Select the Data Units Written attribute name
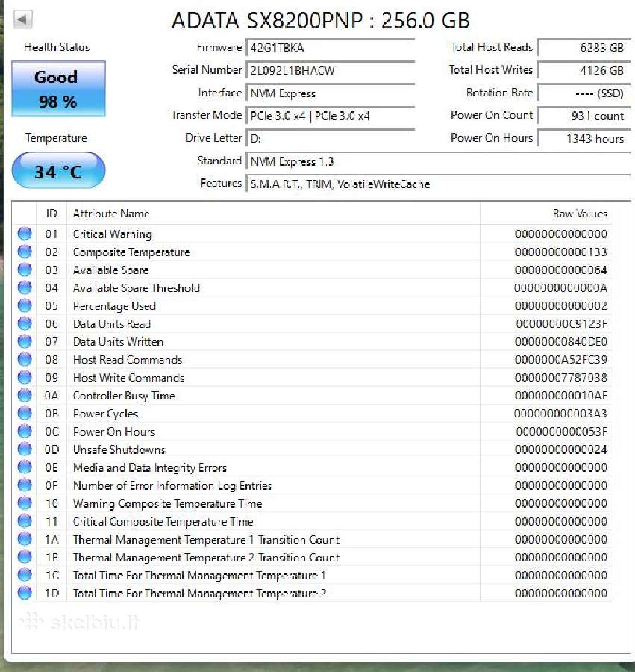635x672 pixels. tap(118, 341)
